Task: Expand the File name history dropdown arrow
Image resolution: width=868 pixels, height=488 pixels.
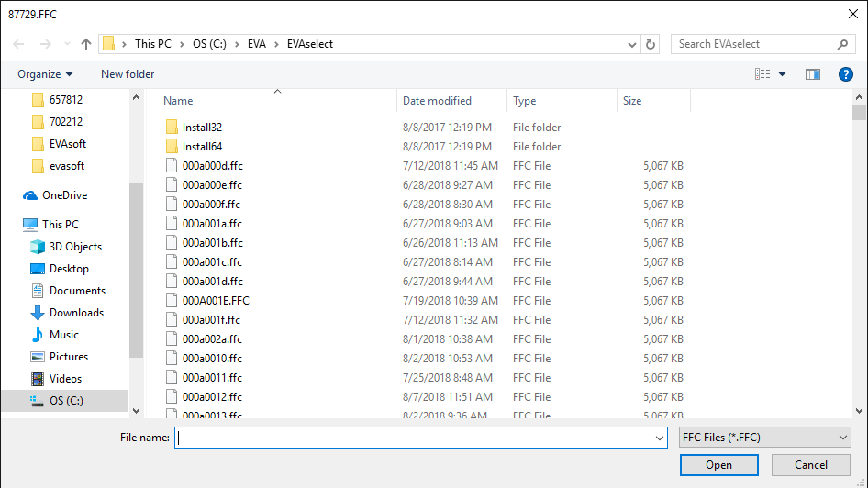Action: tap(660, 438)
